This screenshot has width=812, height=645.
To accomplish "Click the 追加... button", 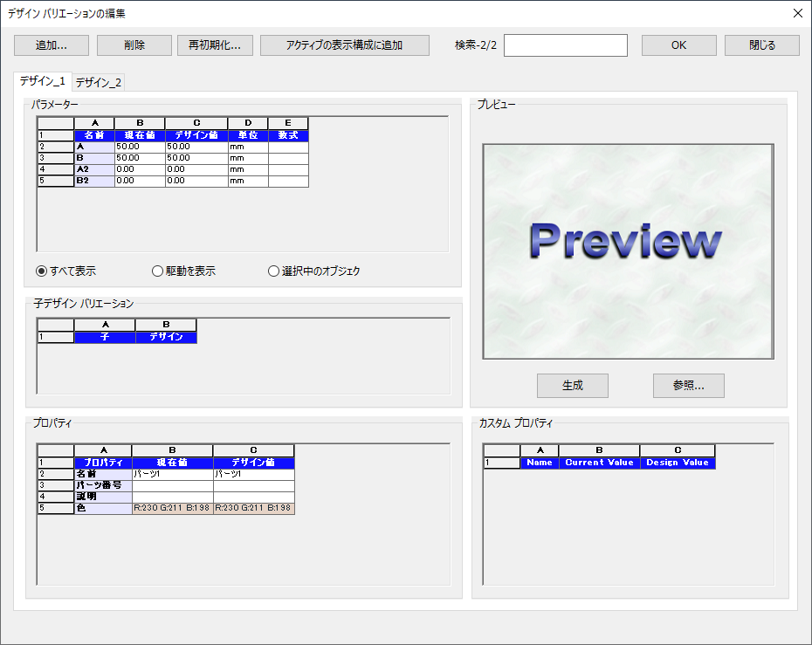I will pyautogui.click(x=51, y=45).
